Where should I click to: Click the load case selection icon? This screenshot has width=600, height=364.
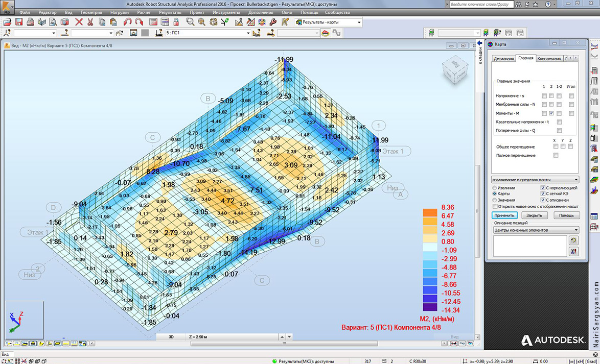pyautogui.click(x=159, y=33)
